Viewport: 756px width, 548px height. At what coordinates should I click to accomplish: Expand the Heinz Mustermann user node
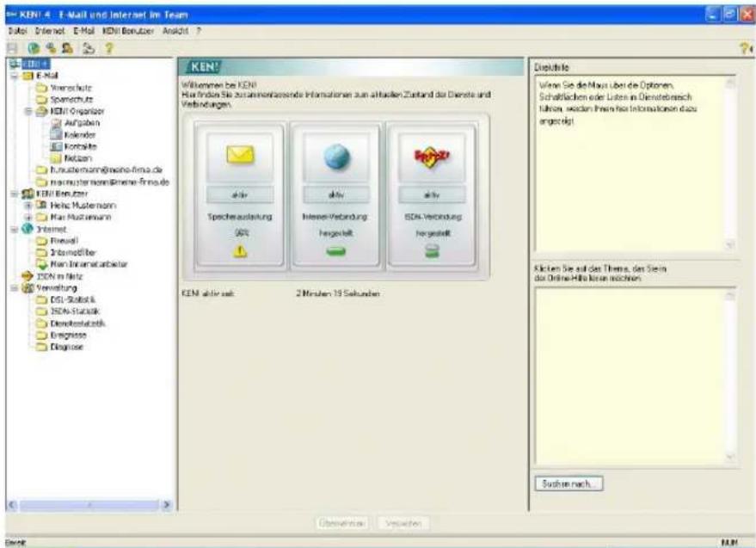(28, 206)
